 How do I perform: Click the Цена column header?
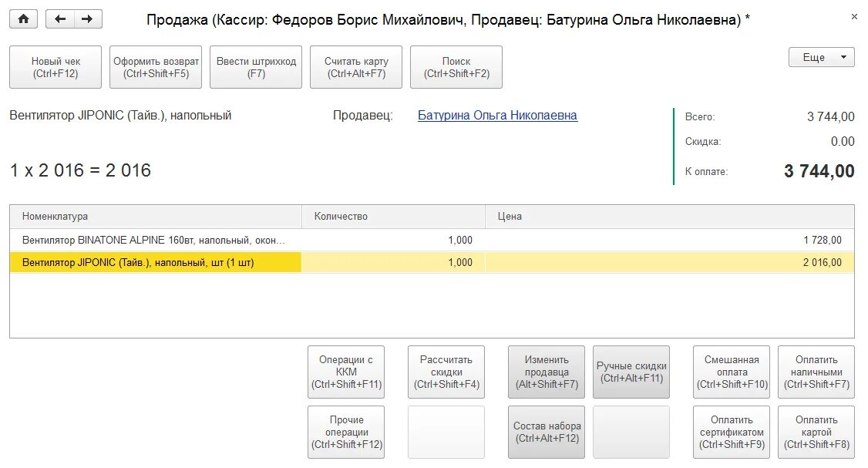click(670, 217)
